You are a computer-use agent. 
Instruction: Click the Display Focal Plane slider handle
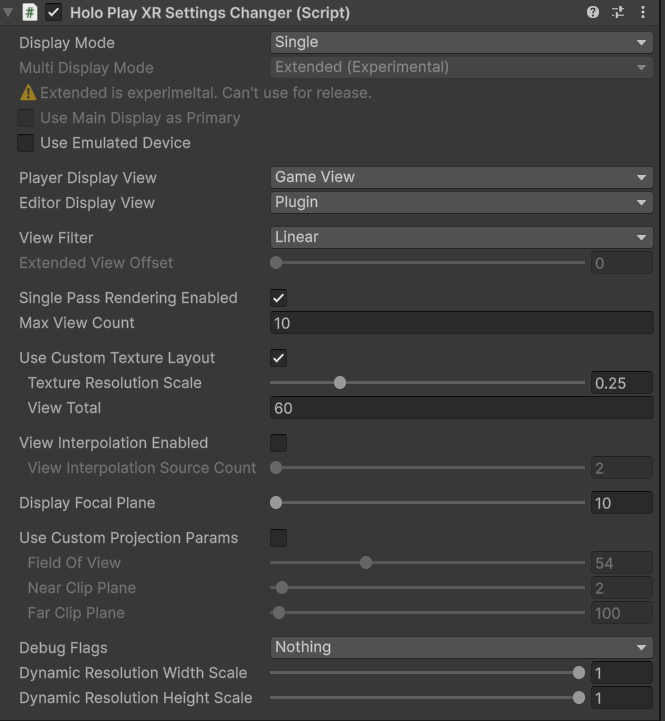[276, 503]
